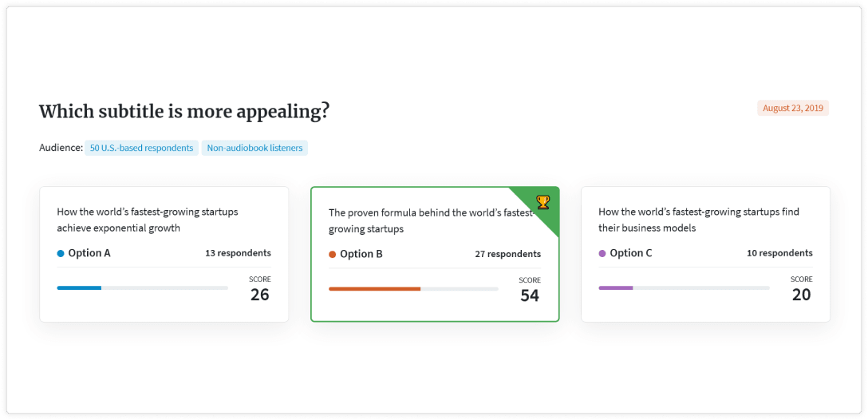This screenshot has width=868, height=420.
Task: Click the score value 20
Action: click(801, 295)
